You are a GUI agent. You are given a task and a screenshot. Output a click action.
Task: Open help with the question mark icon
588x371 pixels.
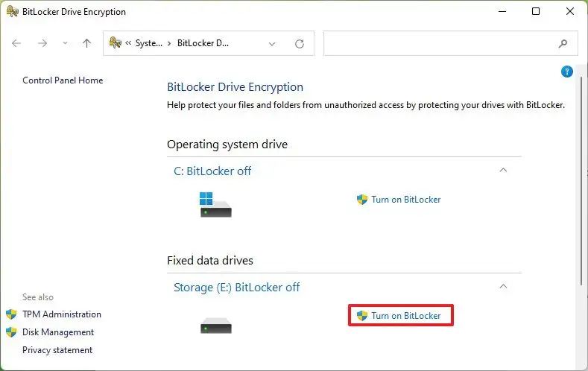pos(567,72)
